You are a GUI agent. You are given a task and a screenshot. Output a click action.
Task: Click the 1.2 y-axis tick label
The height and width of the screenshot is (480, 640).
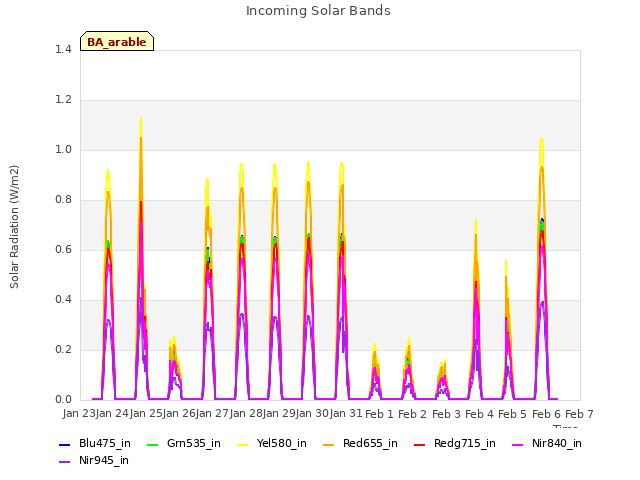pos(63,100)
